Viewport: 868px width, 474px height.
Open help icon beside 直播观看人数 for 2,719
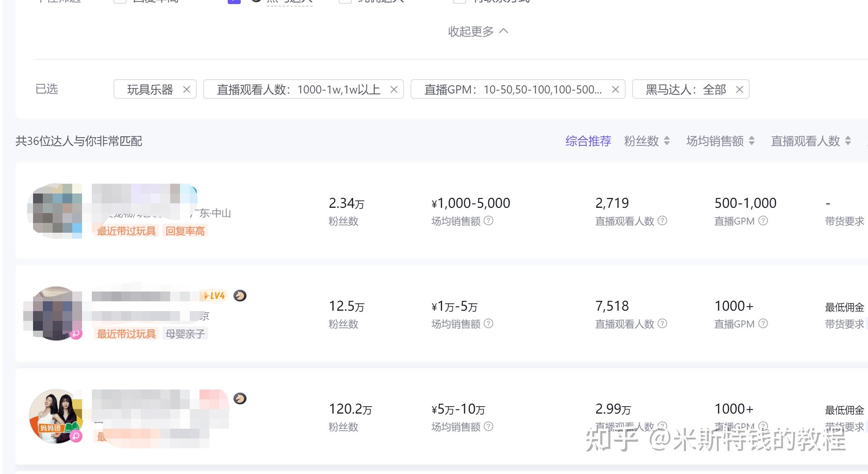662,221
